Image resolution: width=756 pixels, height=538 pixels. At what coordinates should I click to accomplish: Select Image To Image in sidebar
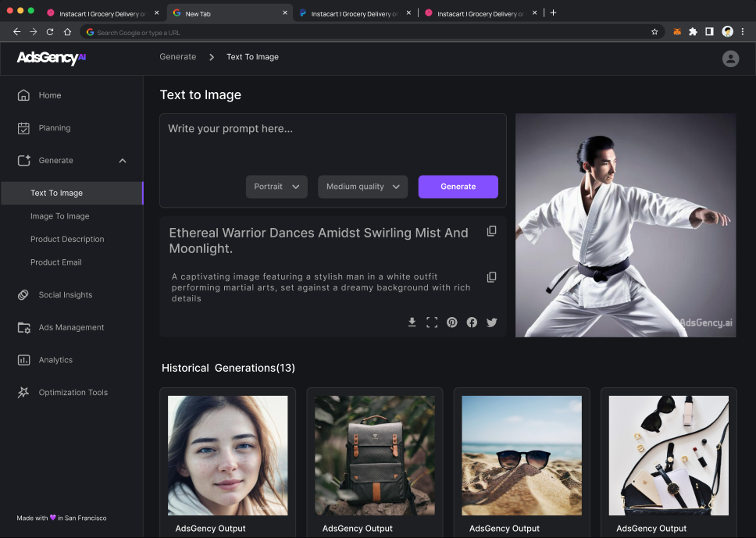[x=60, y=216]
